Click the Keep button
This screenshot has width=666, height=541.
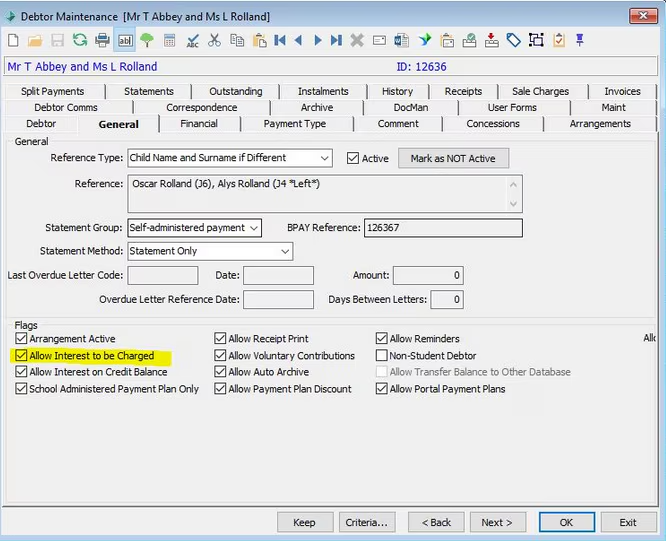305,522
